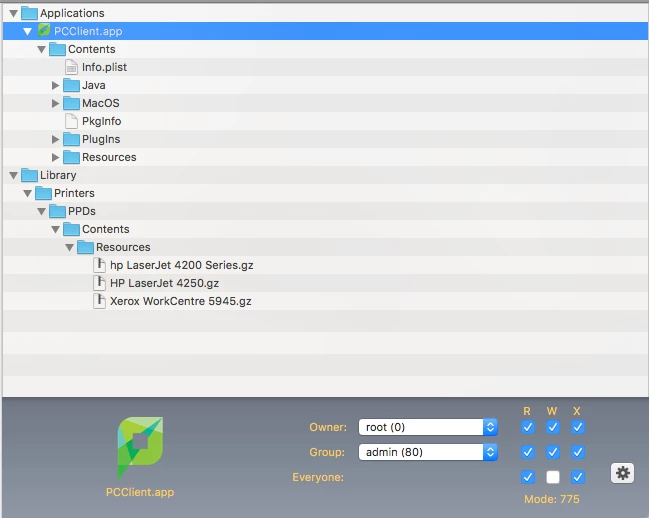Click the HP LaserJet 4250.gz archive icon

99,283
